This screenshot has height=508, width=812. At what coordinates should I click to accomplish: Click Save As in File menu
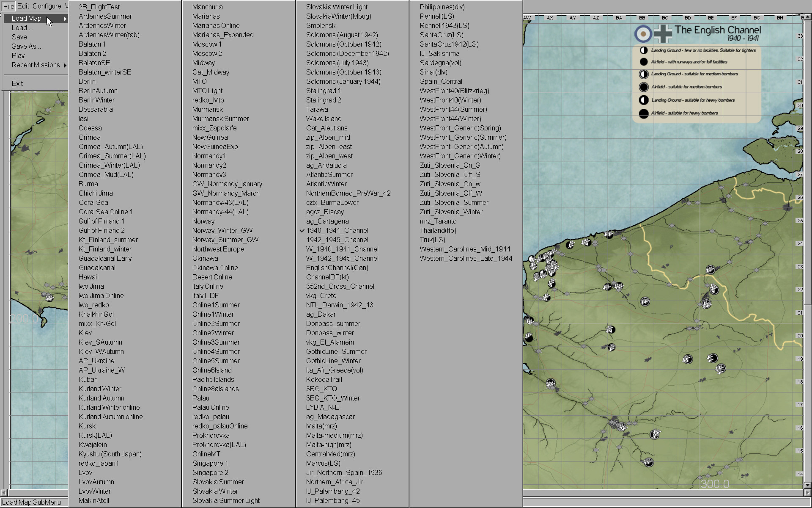point(27,46)
